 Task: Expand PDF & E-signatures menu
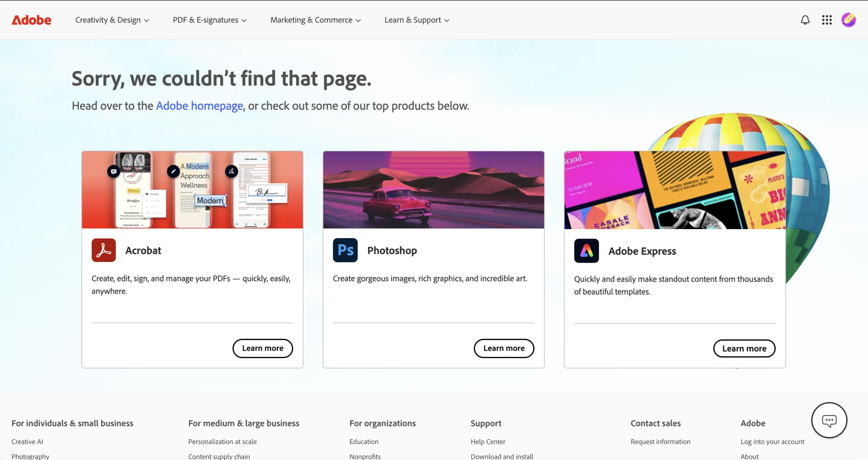(x=210, y=20)
